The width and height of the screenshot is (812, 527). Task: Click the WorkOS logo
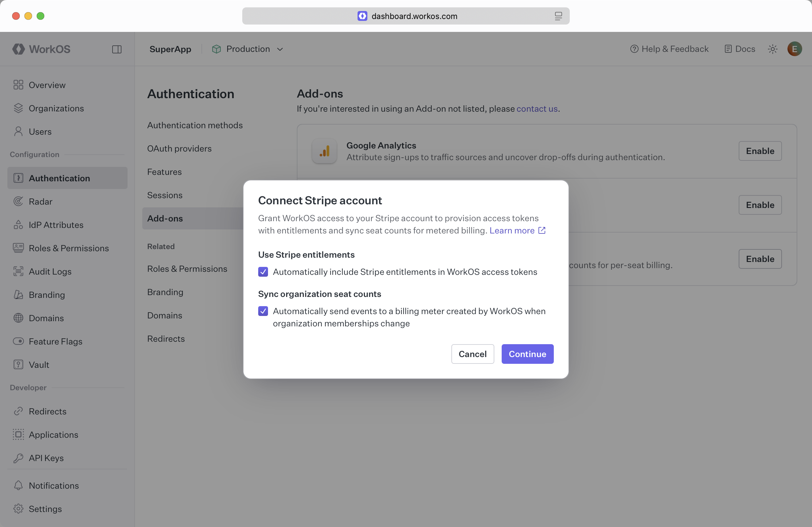click(42, 49)
